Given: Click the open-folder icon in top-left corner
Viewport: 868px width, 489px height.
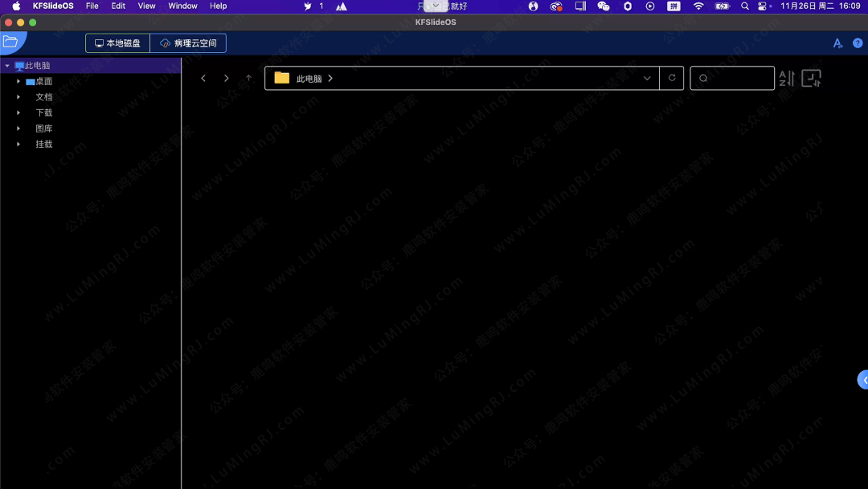Looking at the screenshot, I should click(10, 42).
